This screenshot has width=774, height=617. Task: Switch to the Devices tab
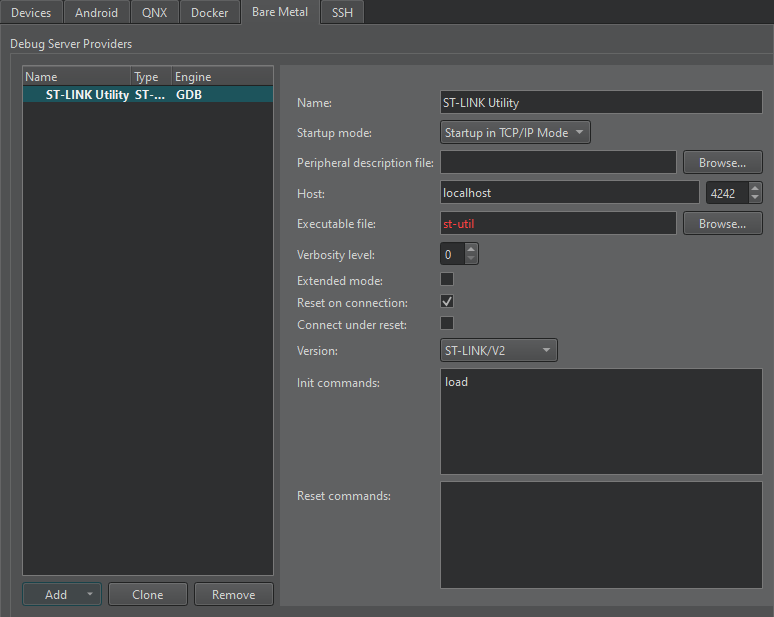[31, 13]
